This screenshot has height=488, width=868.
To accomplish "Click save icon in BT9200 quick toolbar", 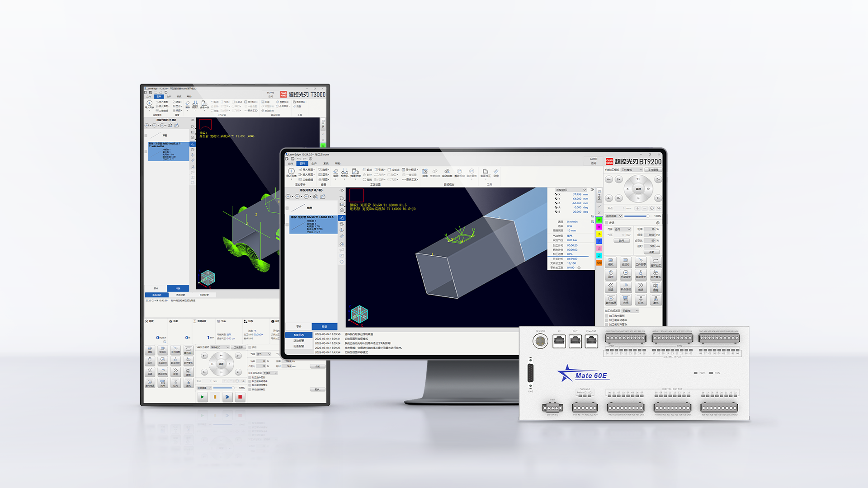I will click(x=293, y=159).
